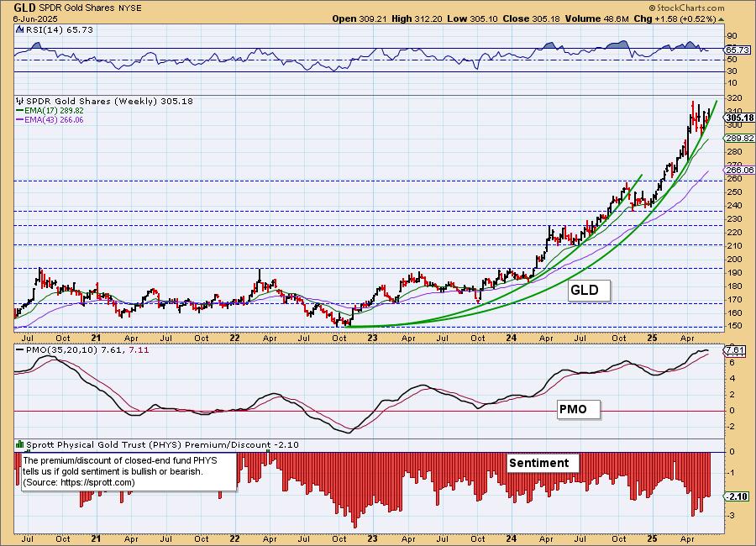
Task: Click the 266.06 EMA tag on the price axis
Action: click(739, 170)
